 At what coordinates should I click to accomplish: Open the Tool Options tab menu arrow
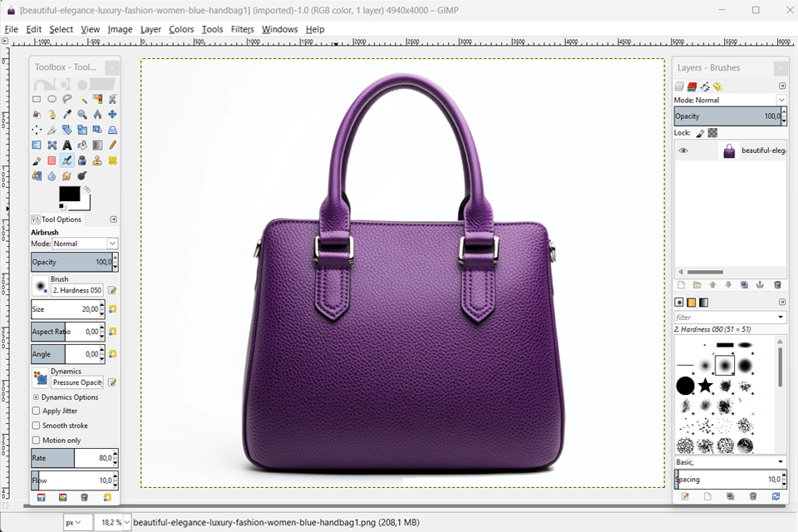(114, 219)
